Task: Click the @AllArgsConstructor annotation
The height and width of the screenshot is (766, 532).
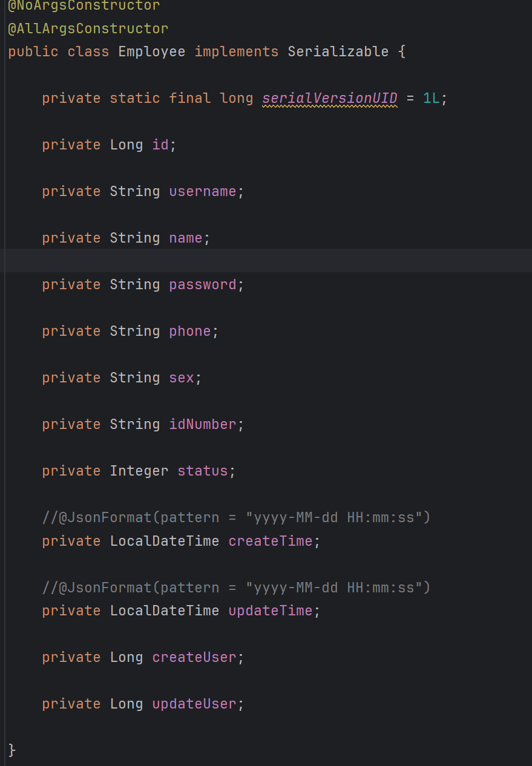Action: pyautogui.click(x=88, y=28)
